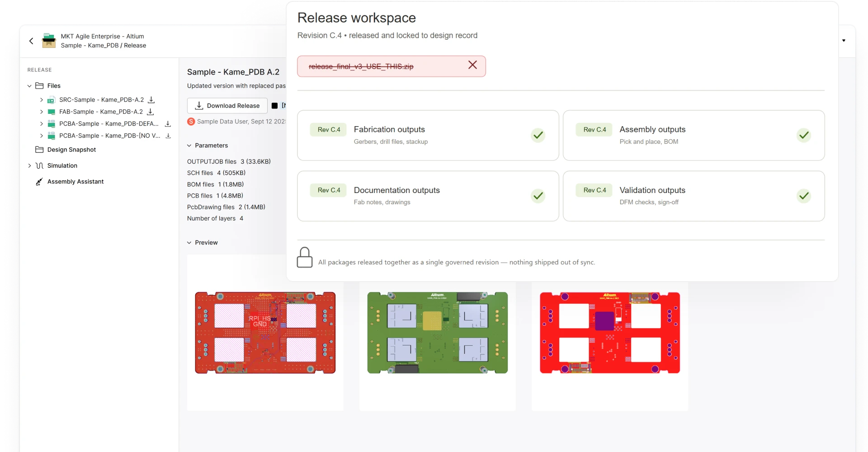Open the dropdown arrow in the header
868x452 pixels.
click(844, 41)
